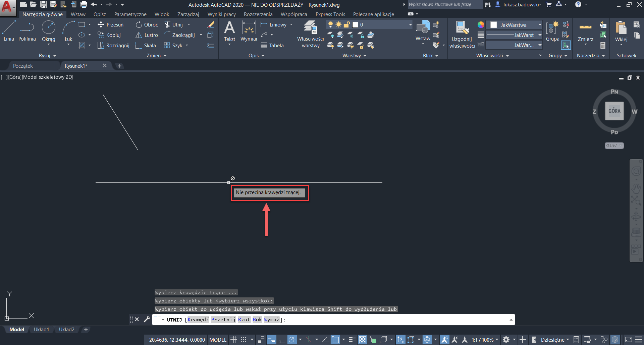
Task: Toggle ortho mode in status bar
Action: click(282, 340)
